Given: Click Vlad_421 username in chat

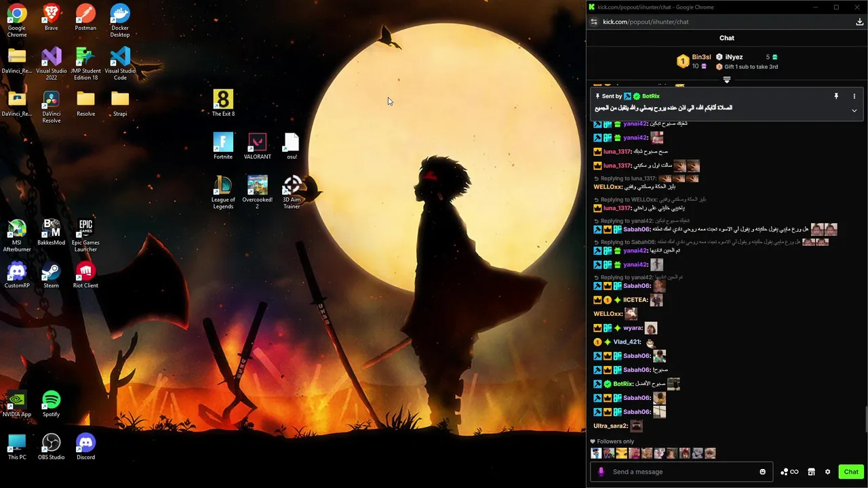Looking at the screenshot, I should 627,342.
